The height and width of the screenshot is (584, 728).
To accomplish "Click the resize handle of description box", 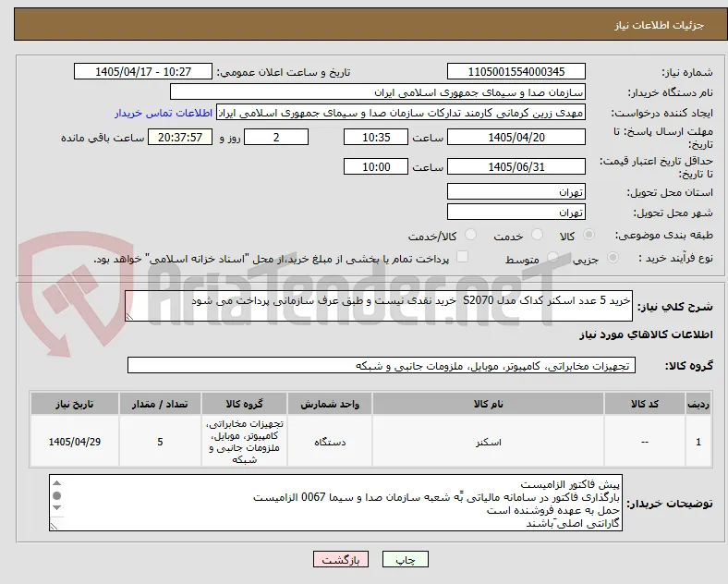I will click(129, 317).
